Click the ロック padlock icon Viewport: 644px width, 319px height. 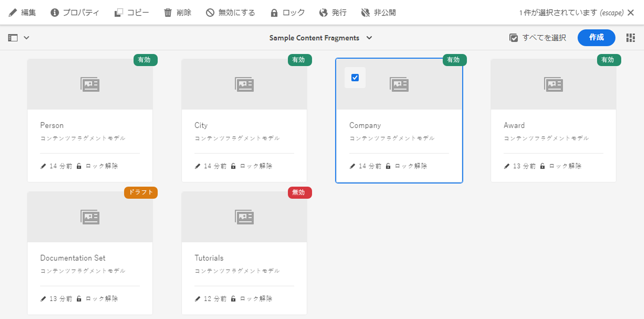[x=274, y=13]
